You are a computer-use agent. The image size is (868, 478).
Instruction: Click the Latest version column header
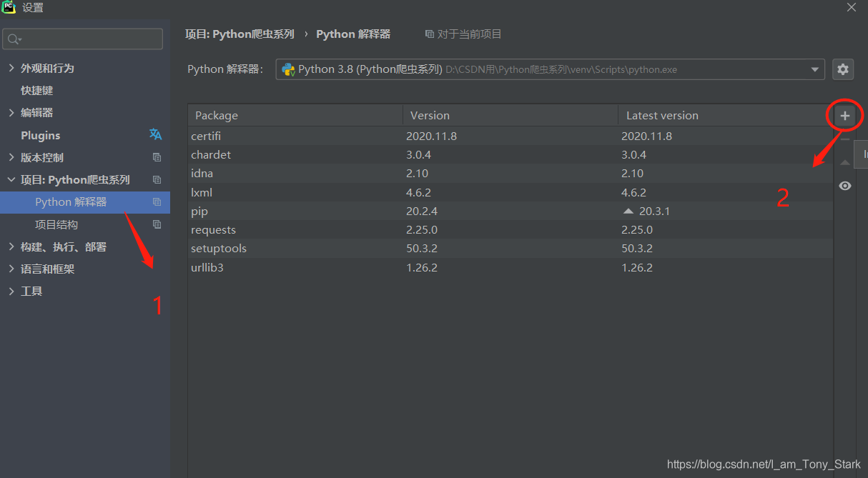[x=726, y=115]
